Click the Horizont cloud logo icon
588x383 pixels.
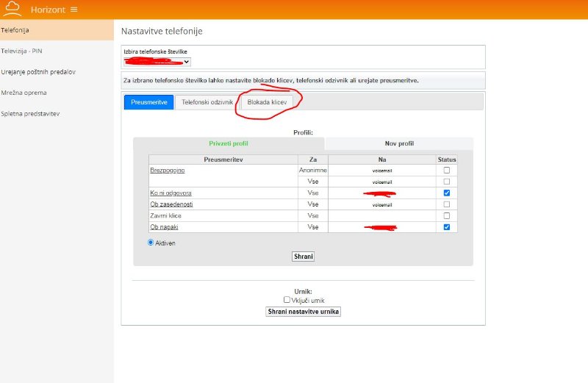[12, 10]
